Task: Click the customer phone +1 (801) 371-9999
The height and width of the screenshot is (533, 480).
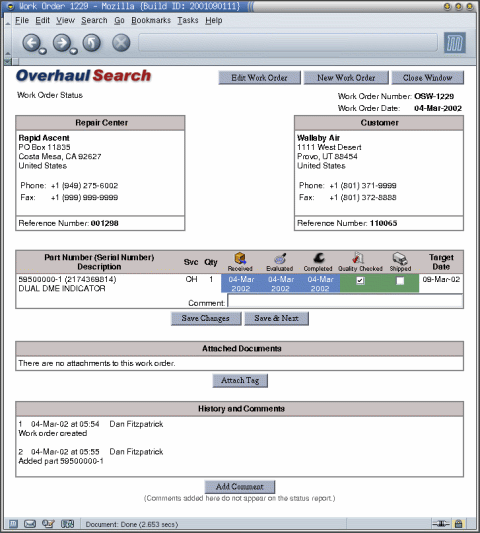Action: tap(363, 186)
